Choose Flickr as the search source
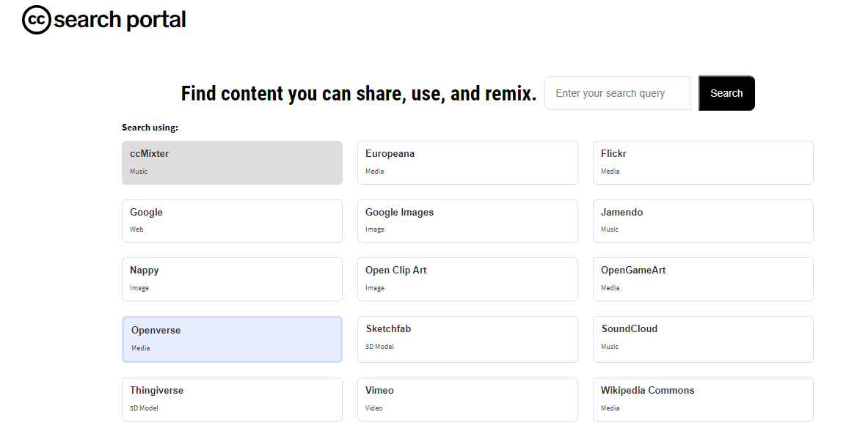 pyautogui.click(x=702, y=162)
